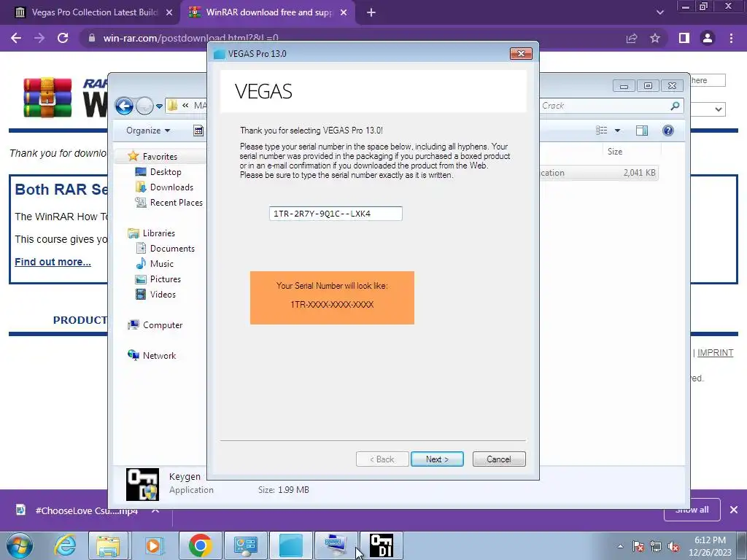The width and height of the screenshot is (747, 560).
Task: Click the Chrome address bar URL
Action: (190, 38)
